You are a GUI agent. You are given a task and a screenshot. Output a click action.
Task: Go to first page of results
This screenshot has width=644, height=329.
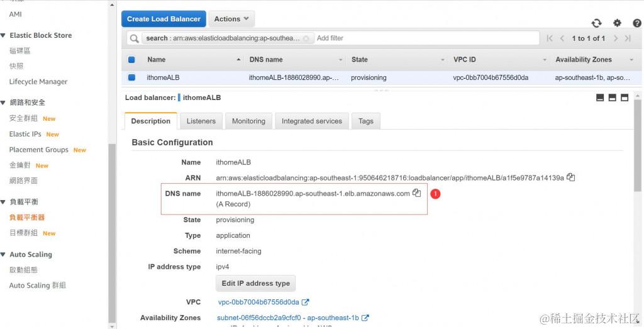(x=550, y=38)
